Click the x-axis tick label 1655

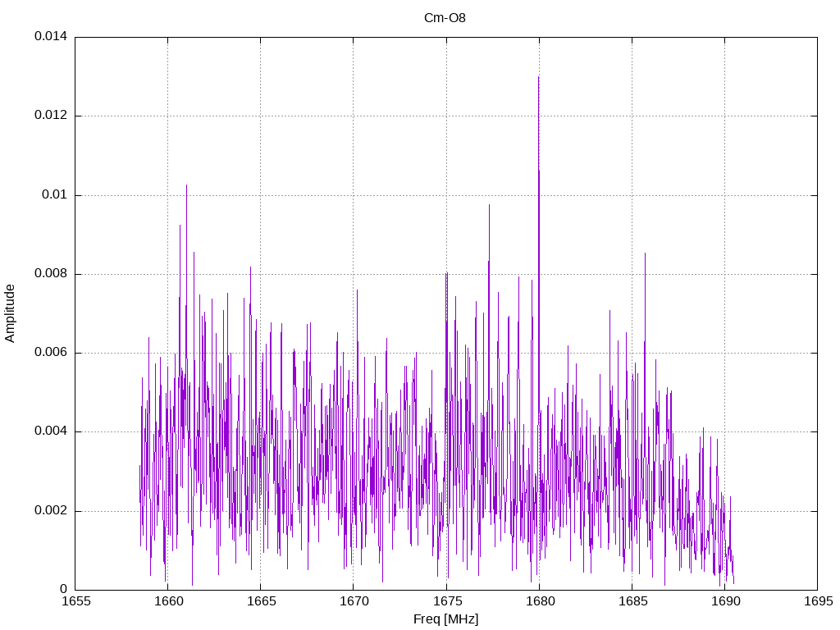tap(76, 601)
